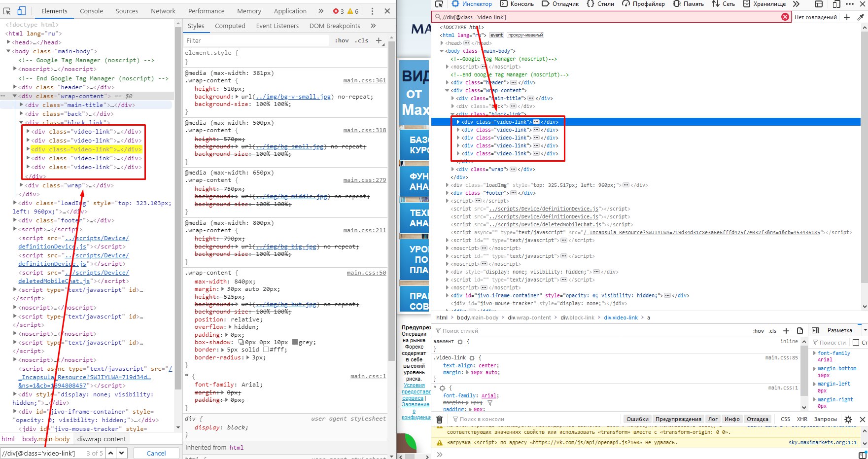Screen dimensions: 868x459
Task: Toggle Firefox print media simulation icon
Action: (x=800, y=331)
